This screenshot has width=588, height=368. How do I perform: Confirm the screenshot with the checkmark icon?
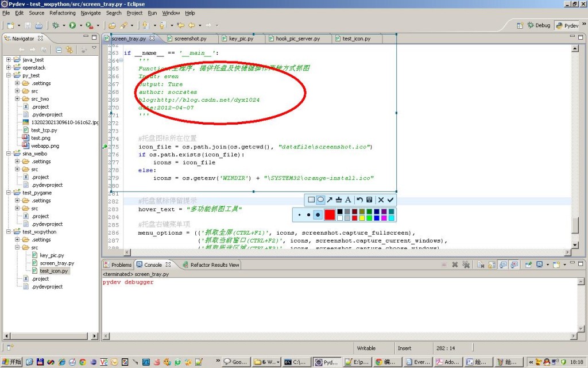390,200
